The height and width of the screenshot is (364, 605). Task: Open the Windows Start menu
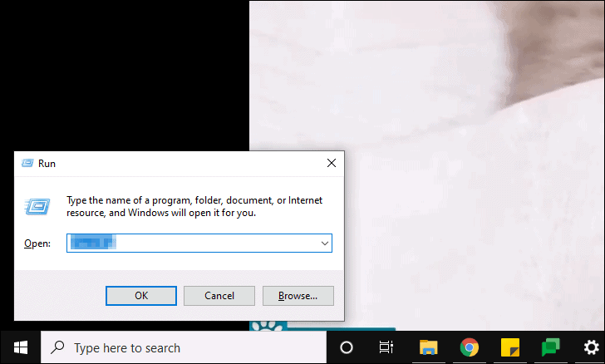[x=21, y=347]
